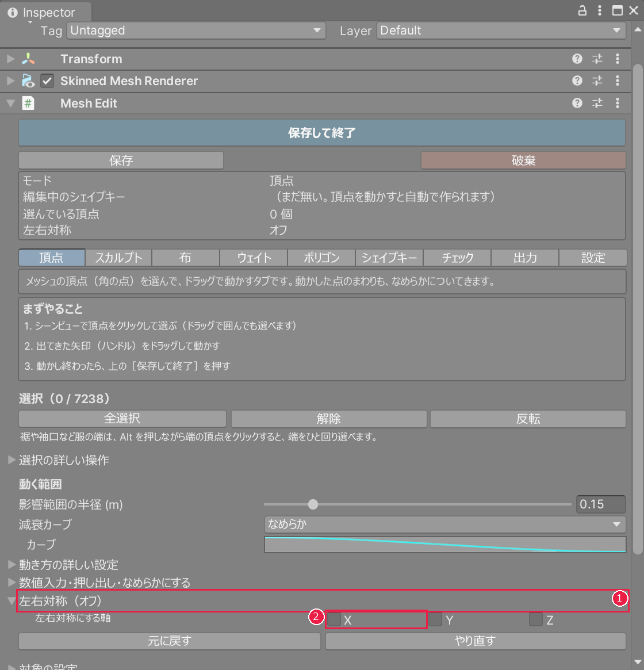The image size is (644, 670).
Task: Open the 減衰カーブ dropdown
Action: pos(445,524)
